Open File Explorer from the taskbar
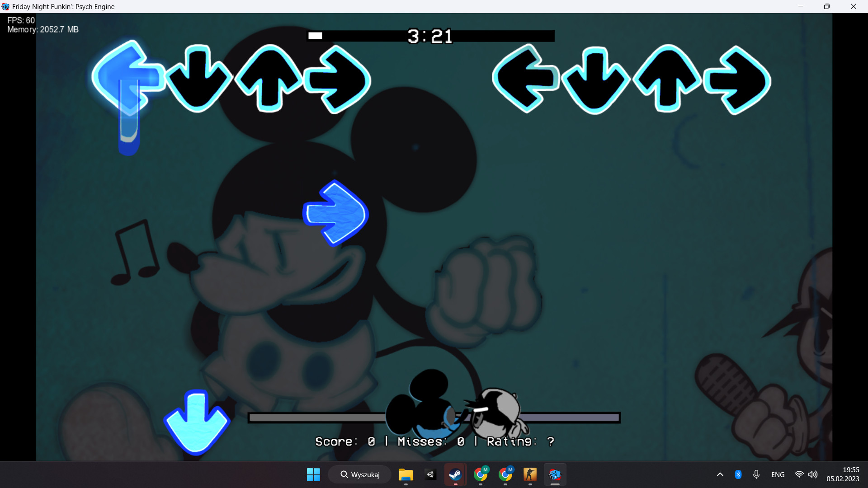This screenshot has width=868, height=488. pyautogui.click(x=406, y=474)
